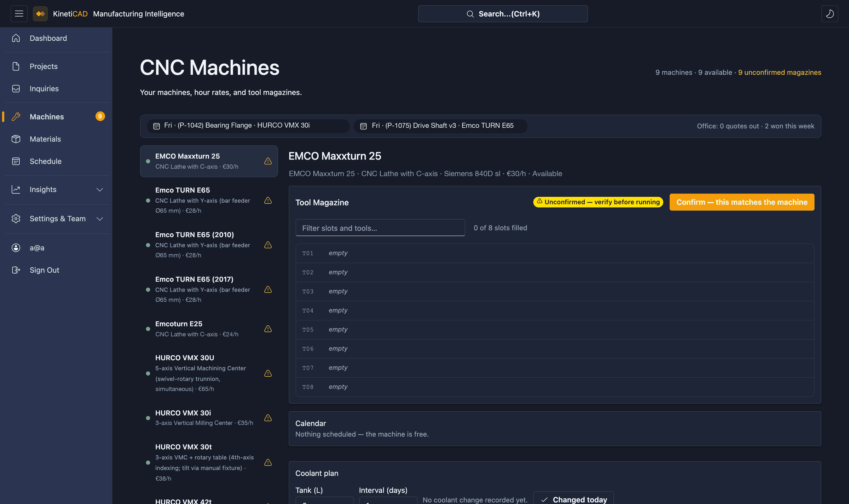Click the warning icon on HURCO VMX 30t

pos(268,463)
